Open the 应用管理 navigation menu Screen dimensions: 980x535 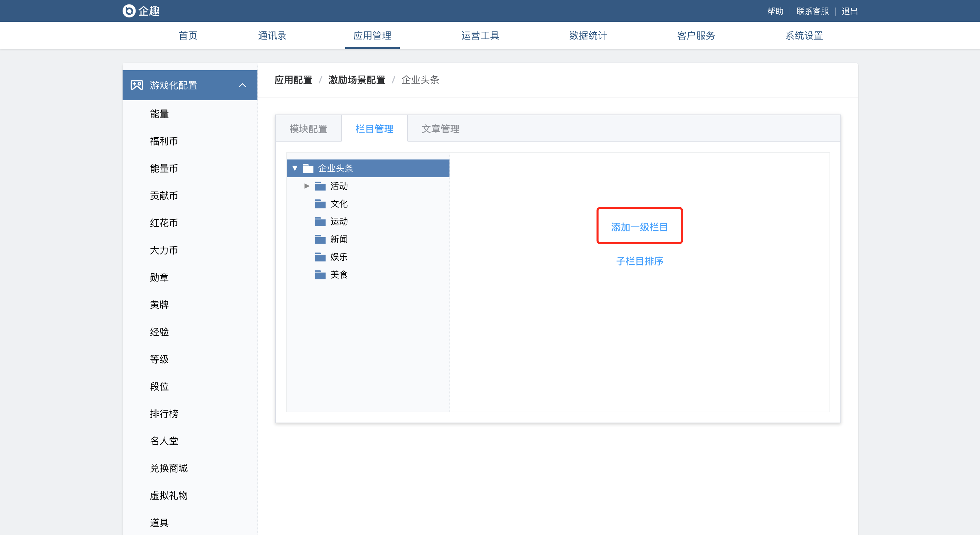[372, 35]
